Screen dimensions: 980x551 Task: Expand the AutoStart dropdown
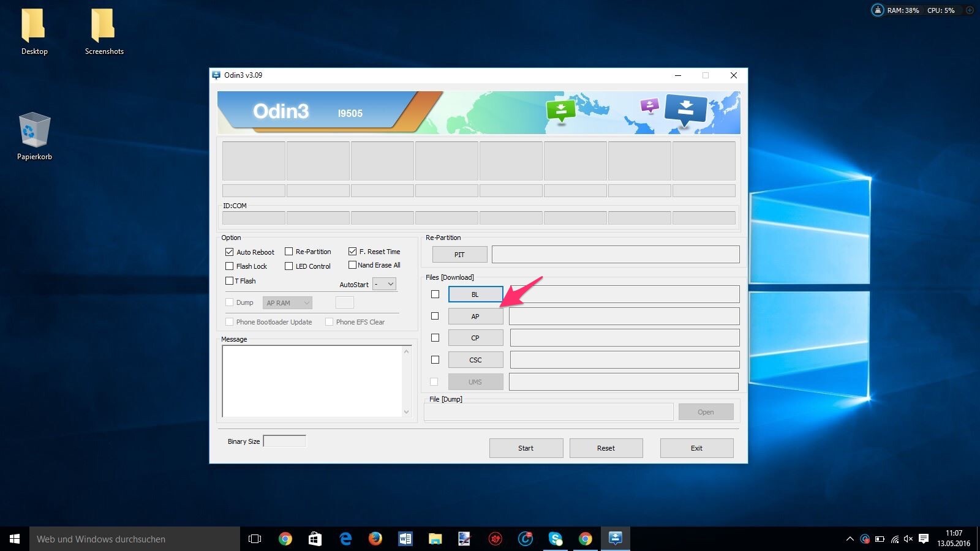[384, 284]
